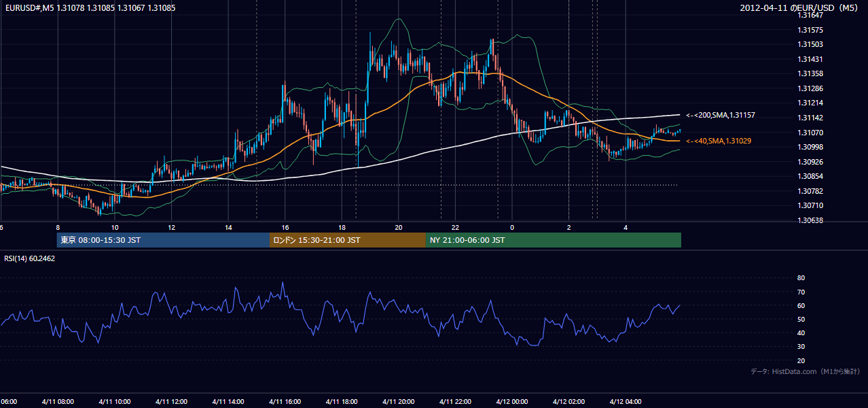Click RSI level 60 on the scale
Viewport: 868px width, 408px height.
pos(801,305)
